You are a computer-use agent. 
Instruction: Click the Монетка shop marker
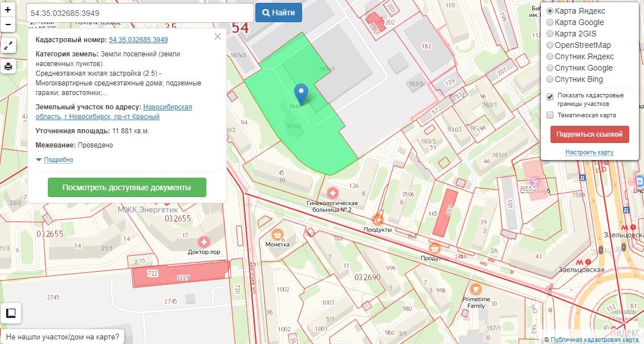tap(277, 235)
